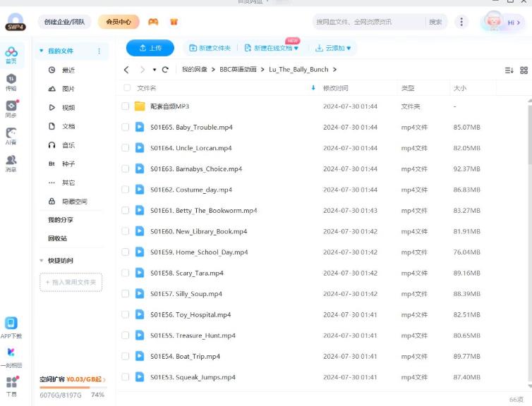Check the box for S01E63. Barnabys_Choice.mp4
Screen dimensions: 532x406
click(125, 168)
